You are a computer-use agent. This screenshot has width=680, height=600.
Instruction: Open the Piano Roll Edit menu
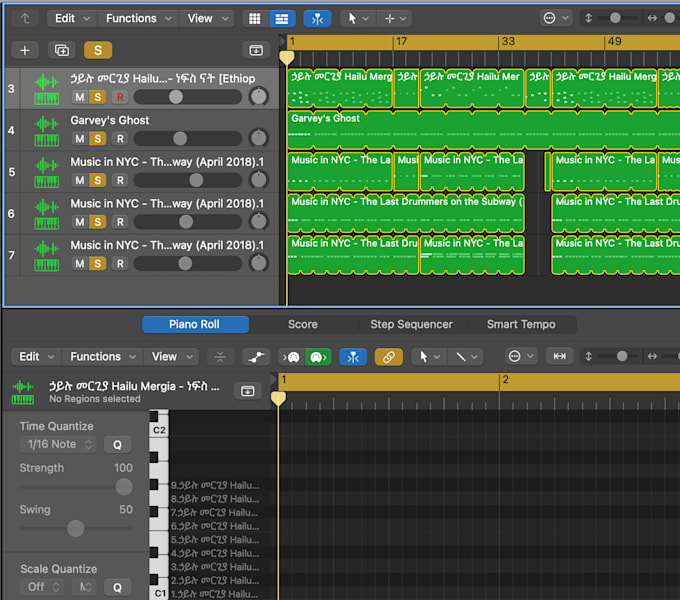pos(36,357)
